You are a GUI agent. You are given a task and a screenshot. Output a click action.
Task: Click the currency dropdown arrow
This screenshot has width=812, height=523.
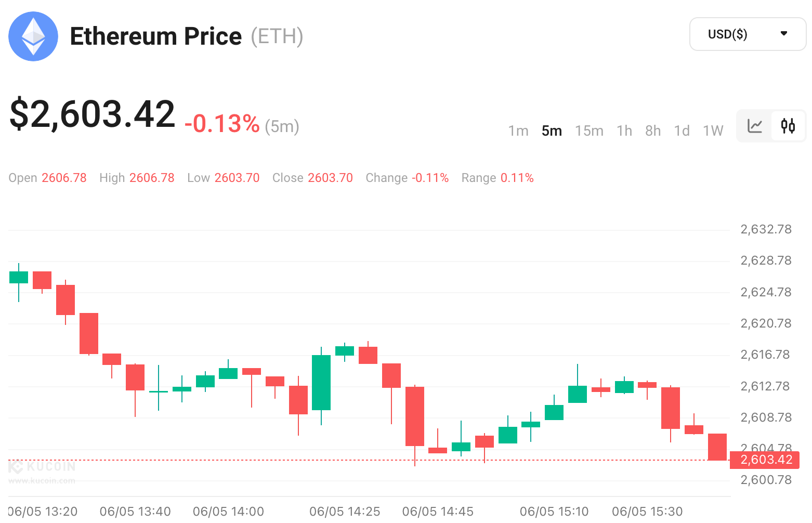pos(783,34)
